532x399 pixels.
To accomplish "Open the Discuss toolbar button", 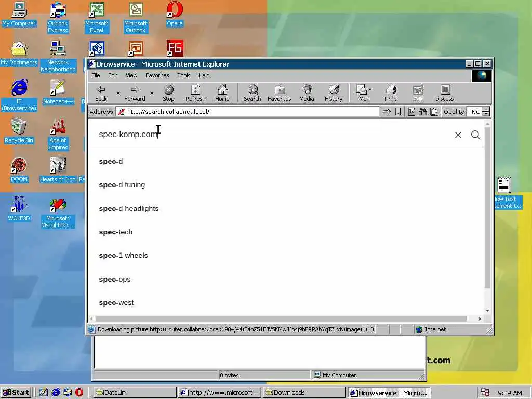I will (x=445, y=94).
